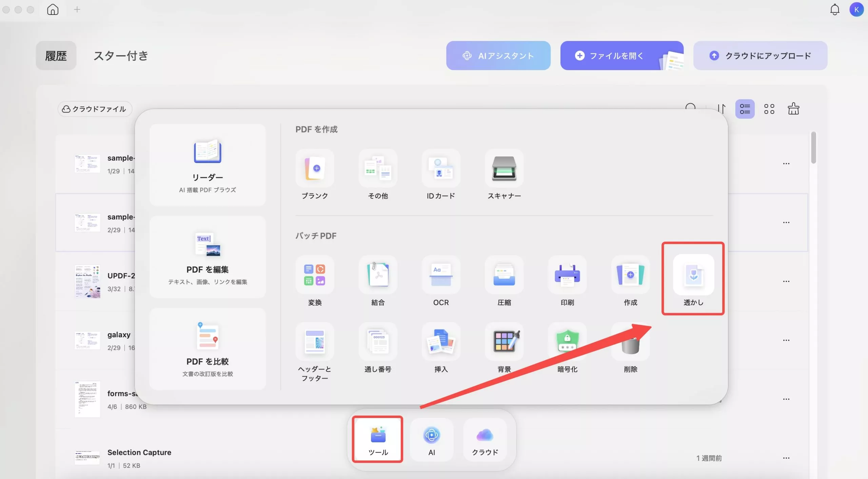Open the notifications bell icon
The image size is (868, 479).
834,9
